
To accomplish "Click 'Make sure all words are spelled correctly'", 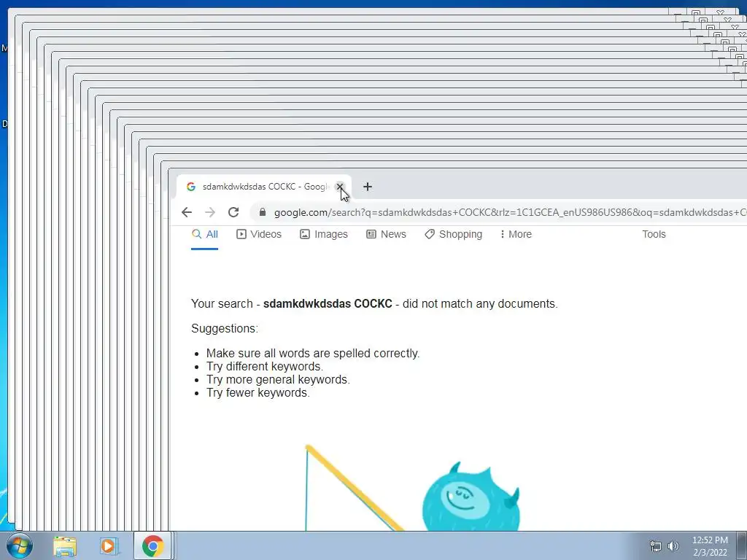I will click(x=313, y=354).
